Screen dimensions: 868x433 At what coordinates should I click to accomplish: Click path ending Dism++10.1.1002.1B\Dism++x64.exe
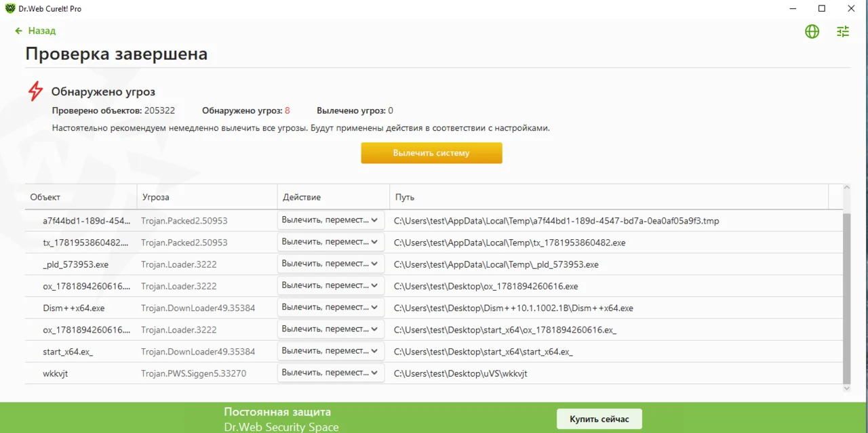click(x=513, y=308)
